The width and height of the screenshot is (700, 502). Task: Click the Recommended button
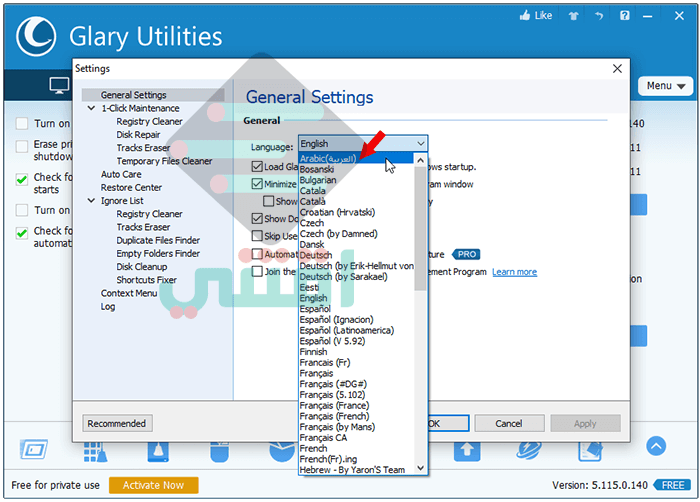(x=117, y=423)
